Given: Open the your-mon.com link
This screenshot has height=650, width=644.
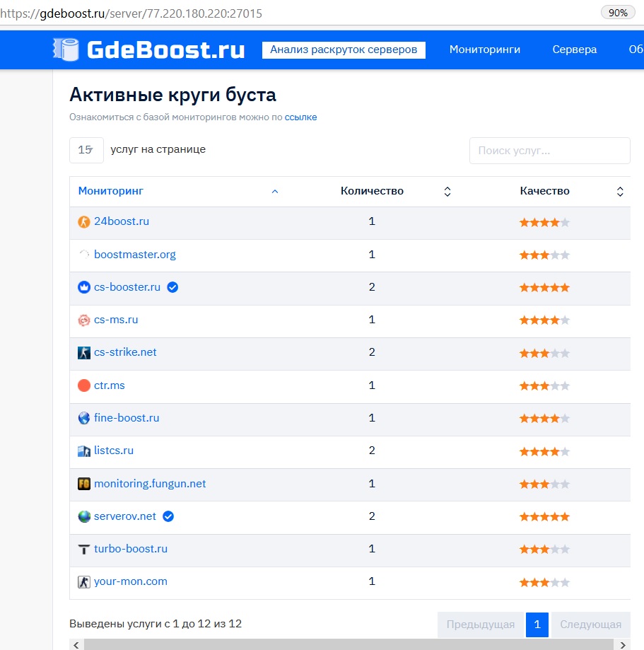Looking at the screenshot, I should (x=131, y=581).
